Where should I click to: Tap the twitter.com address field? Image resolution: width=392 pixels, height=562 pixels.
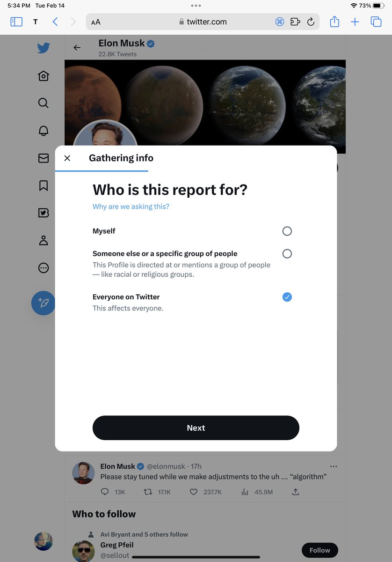[x=203, y=22]
